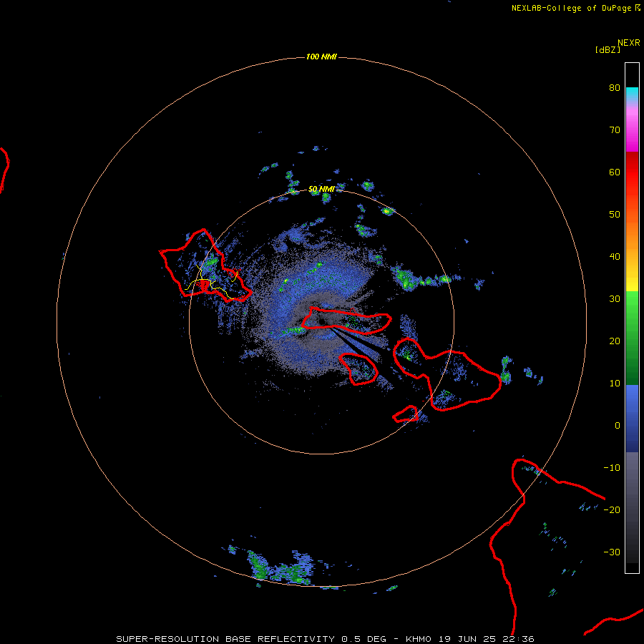Select the [dBZ] unit label
This screenshot has width=644, height=644.
click(x=608, y=50)
